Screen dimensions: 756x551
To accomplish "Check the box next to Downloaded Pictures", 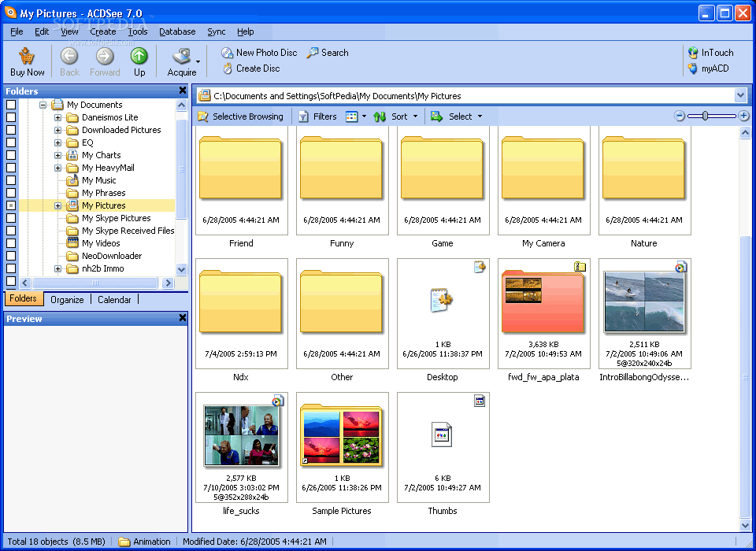I will pyautogui.click(x=11, y=130).
